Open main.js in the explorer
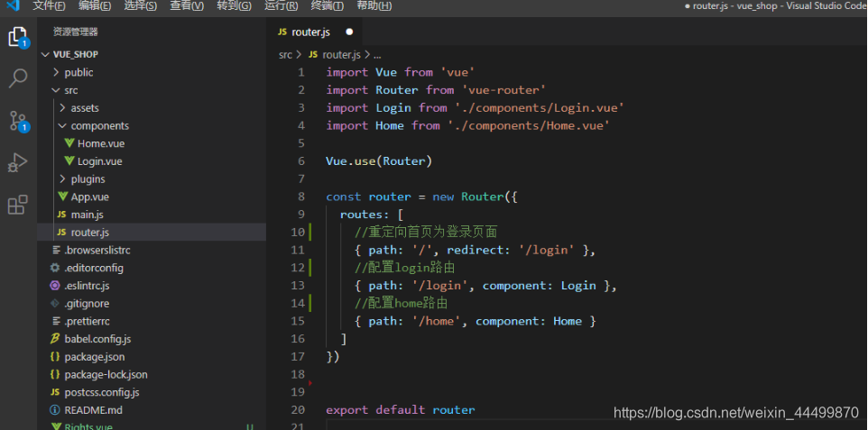This screenshot has height=430, width=868. pyautogui.click(x=87, y=215)
